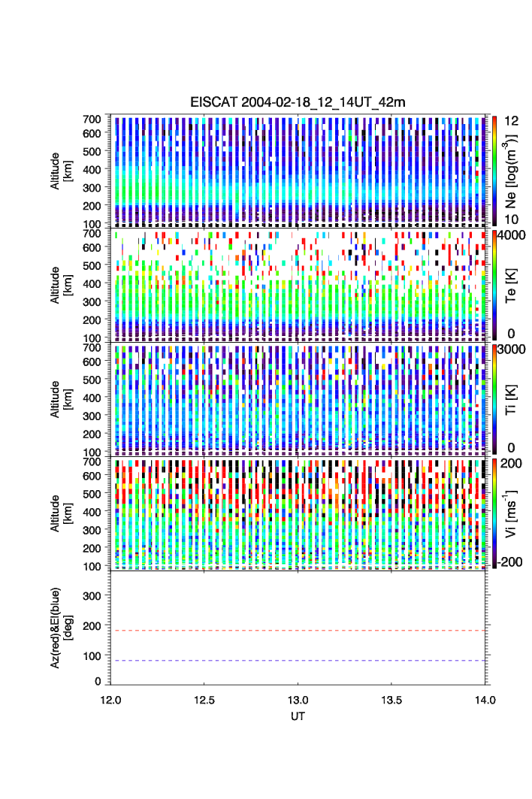The image size is (532, 799).
Task: Click the 14.0 tick label on time axis
Action: [x=486, y=699]
